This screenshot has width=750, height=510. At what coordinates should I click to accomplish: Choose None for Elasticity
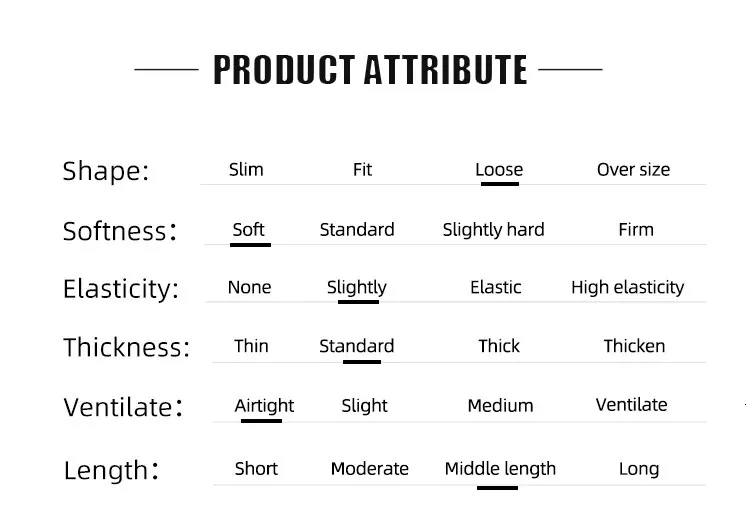(249, 288)
